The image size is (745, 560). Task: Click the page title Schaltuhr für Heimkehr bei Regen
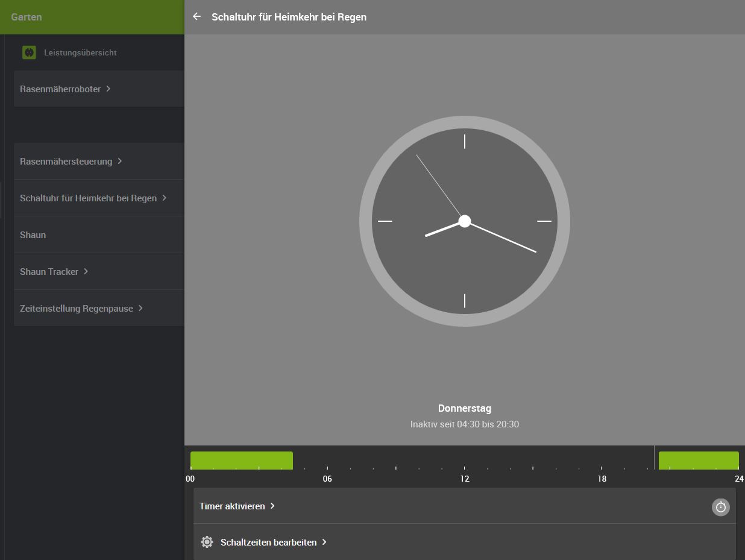[x=289, y=17]
